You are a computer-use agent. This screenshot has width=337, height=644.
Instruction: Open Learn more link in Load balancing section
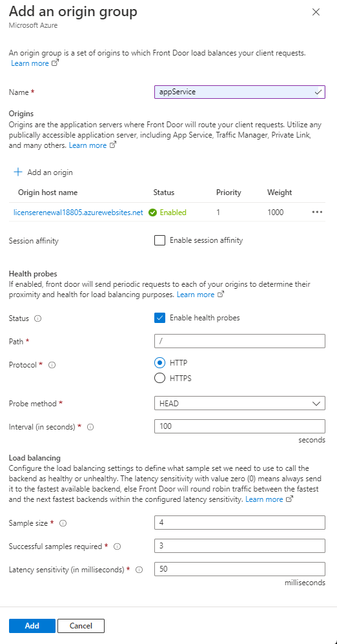tap(269, 499)
